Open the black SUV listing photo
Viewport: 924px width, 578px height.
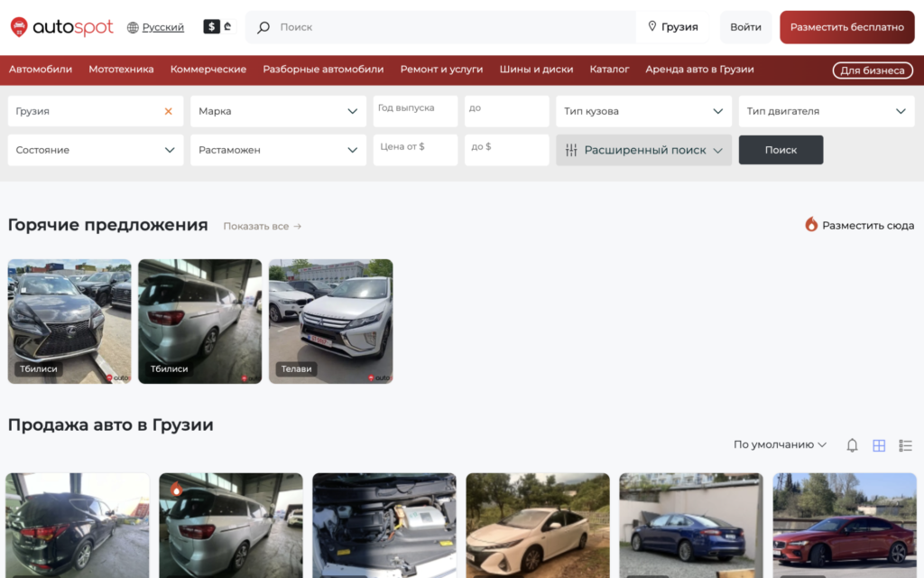[78, 526]
